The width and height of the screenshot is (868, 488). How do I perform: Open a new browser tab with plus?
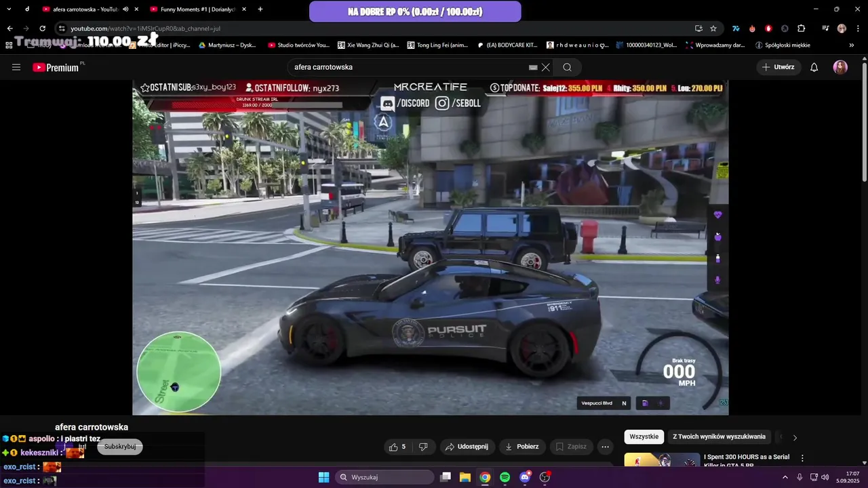[x=260, y=9]
